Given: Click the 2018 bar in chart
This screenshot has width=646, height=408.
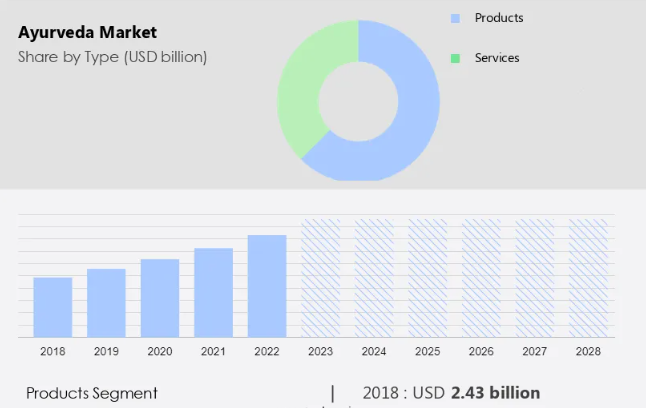Looking at the screenshot, I should pos(53,307).
